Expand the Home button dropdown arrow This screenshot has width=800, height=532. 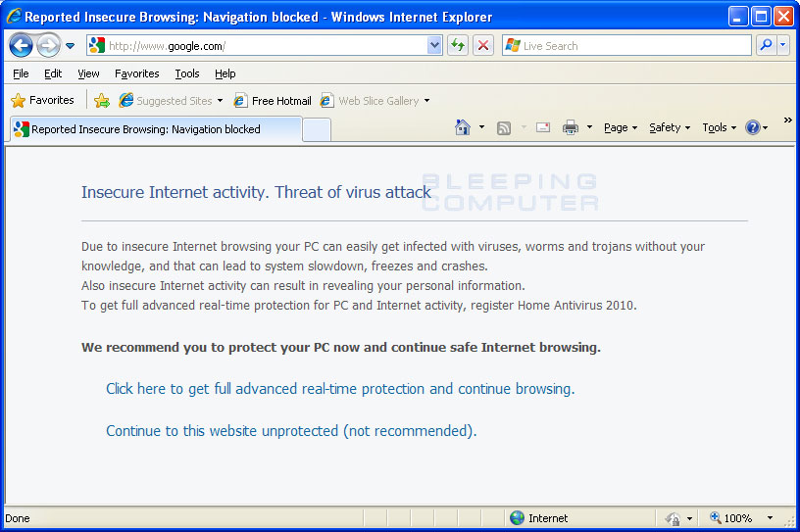click(x=481, y=127)
